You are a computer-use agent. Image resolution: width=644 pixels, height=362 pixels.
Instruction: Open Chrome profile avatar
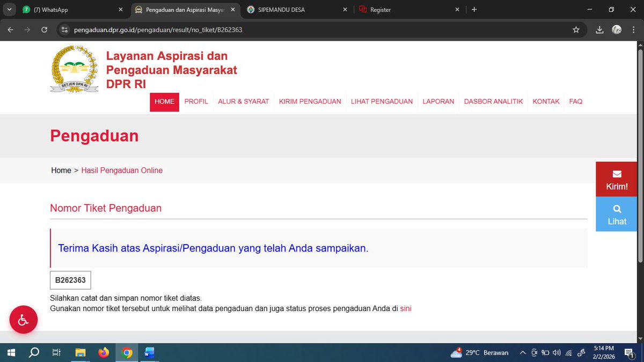point(617,30)
